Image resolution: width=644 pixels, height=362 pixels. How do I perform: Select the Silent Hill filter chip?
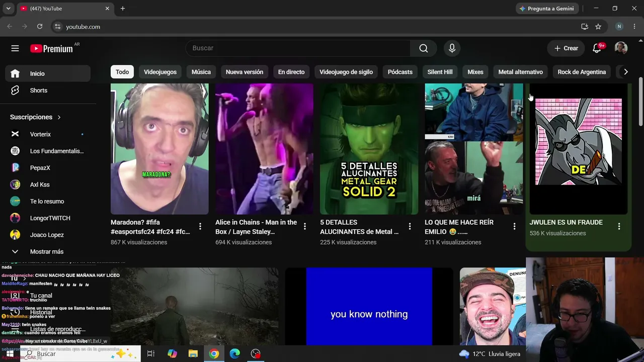click(440, 72)
